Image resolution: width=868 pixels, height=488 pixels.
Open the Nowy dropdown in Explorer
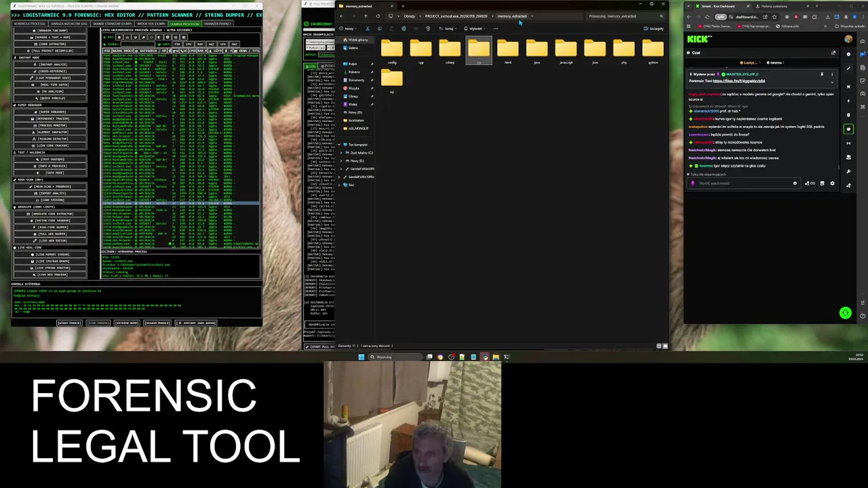point(349,28)
